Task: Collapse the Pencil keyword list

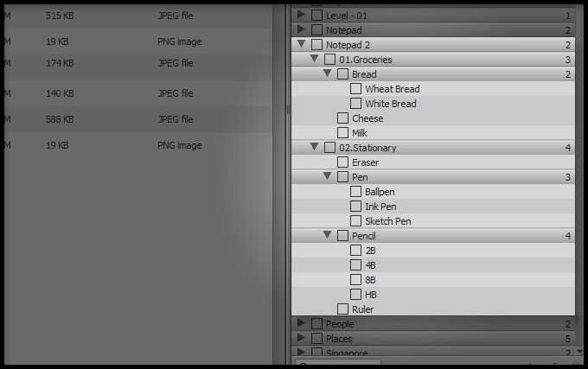Action: click(x=328, y=235)
